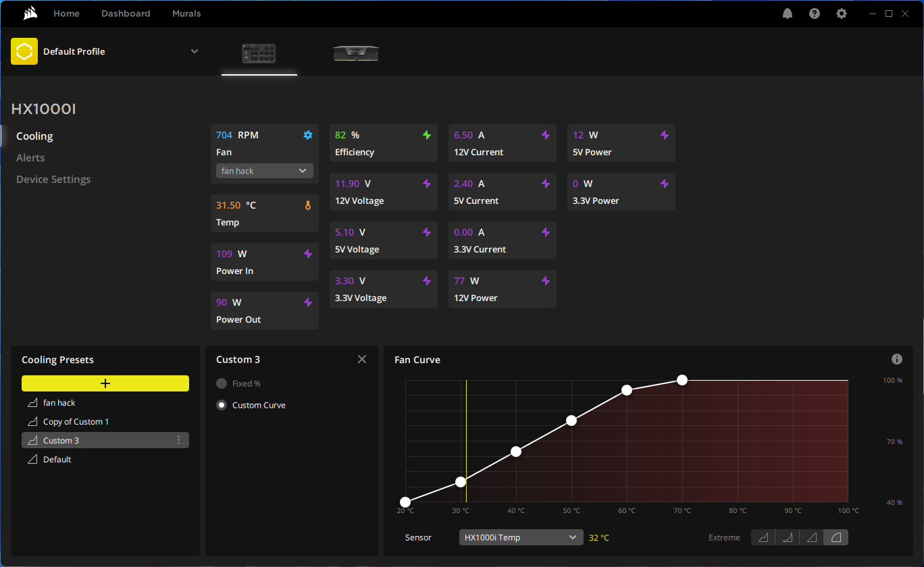This screenshot has height=567, width=924.
Task: Click the Power Out lightning icon
Action: click(x=308, y=302)
